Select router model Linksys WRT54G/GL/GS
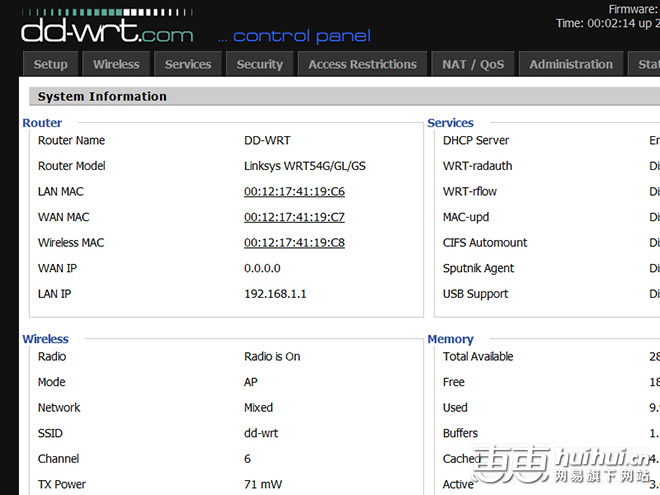 tap(305, 166)
